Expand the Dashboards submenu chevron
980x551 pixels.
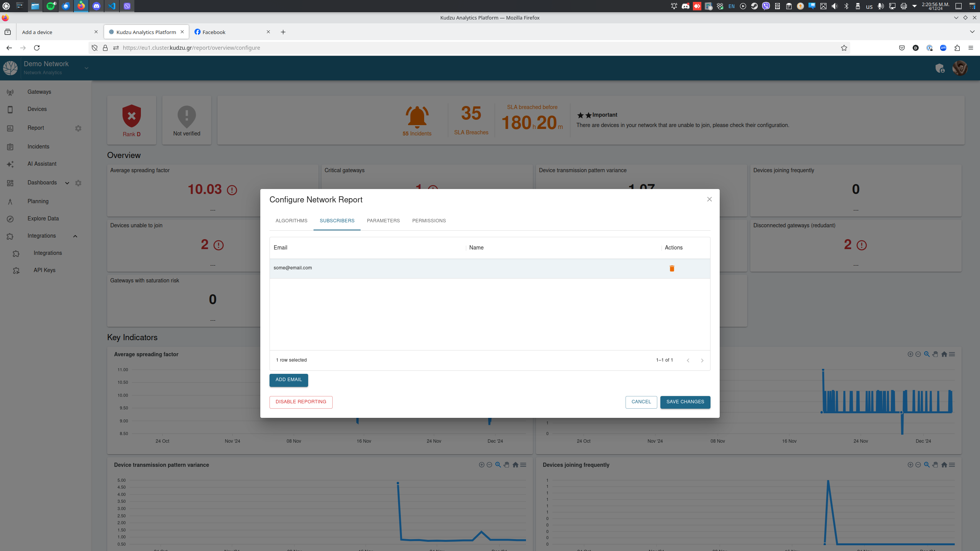[67, 183]
